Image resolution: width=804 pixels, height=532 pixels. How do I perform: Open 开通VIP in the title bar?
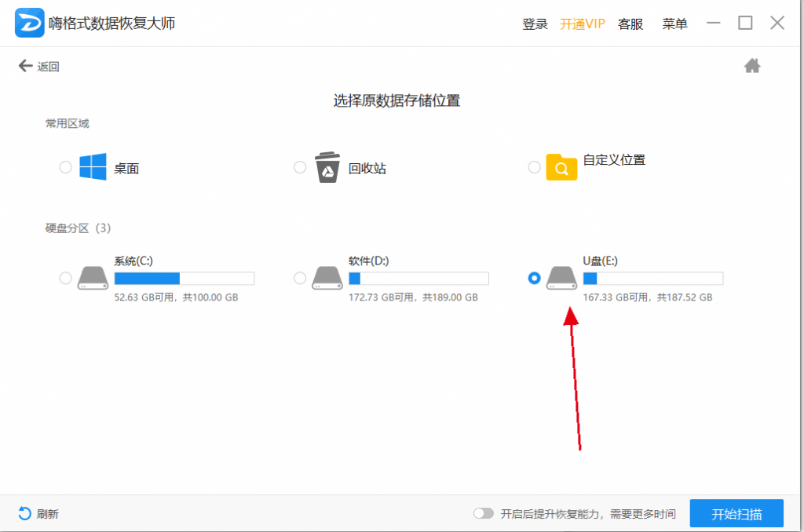click(583, 24)
